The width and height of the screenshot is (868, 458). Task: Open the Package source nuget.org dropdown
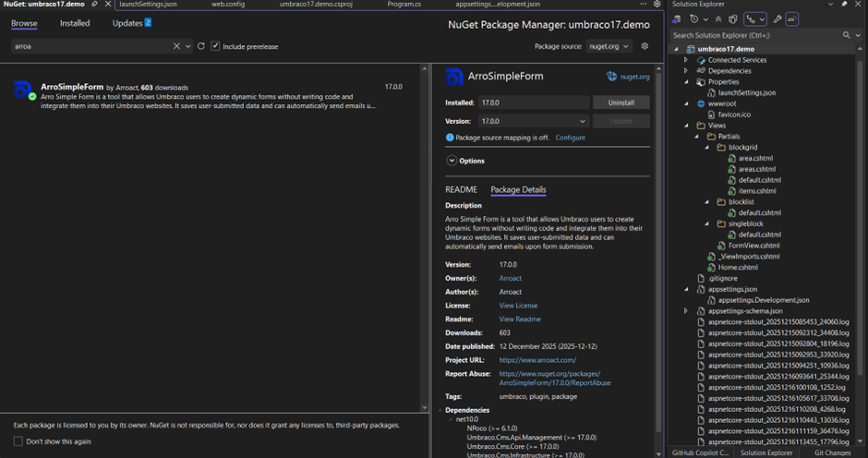coord(609,46)
